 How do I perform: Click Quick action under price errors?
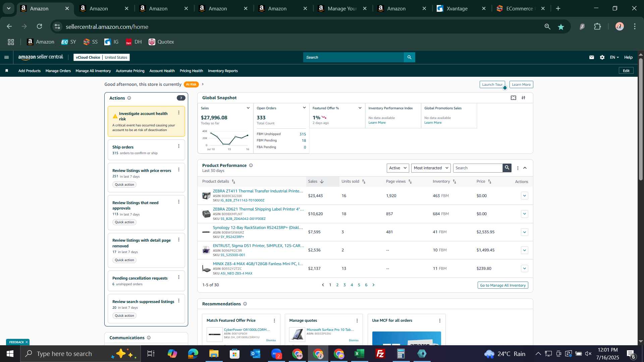(124, 185)
